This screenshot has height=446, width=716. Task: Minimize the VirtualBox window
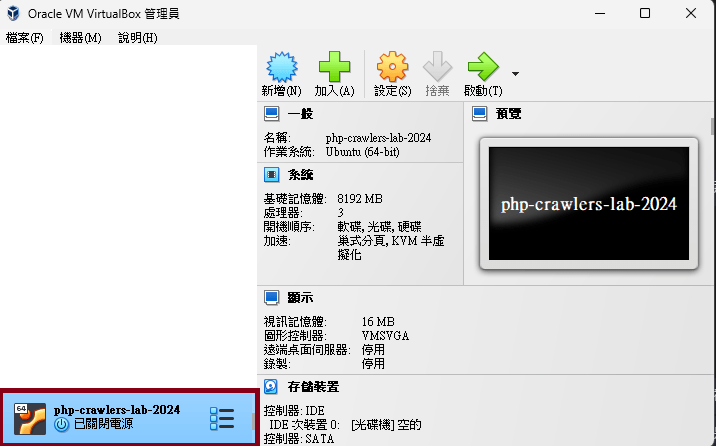tap(600, 13)
